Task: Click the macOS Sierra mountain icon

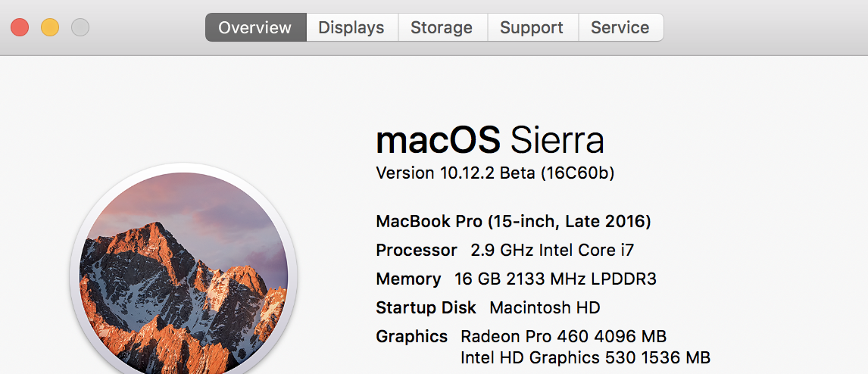Action: (x=183, y=271)
